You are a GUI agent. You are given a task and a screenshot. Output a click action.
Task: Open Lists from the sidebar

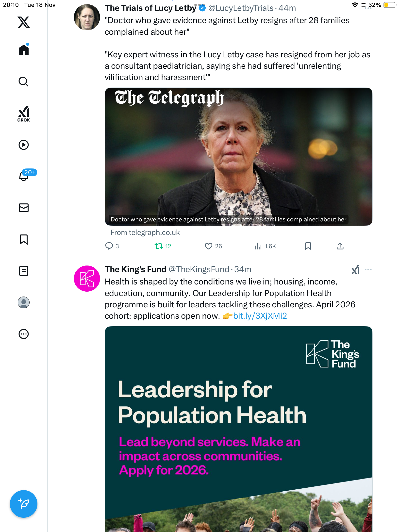pyautogui.click(x=24, y=271)
